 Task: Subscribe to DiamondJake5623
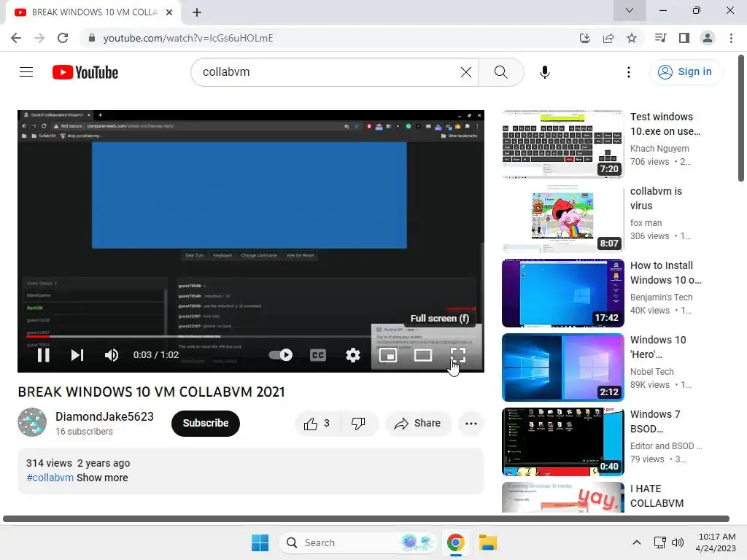pyautogui.click(x=205, y=424)
